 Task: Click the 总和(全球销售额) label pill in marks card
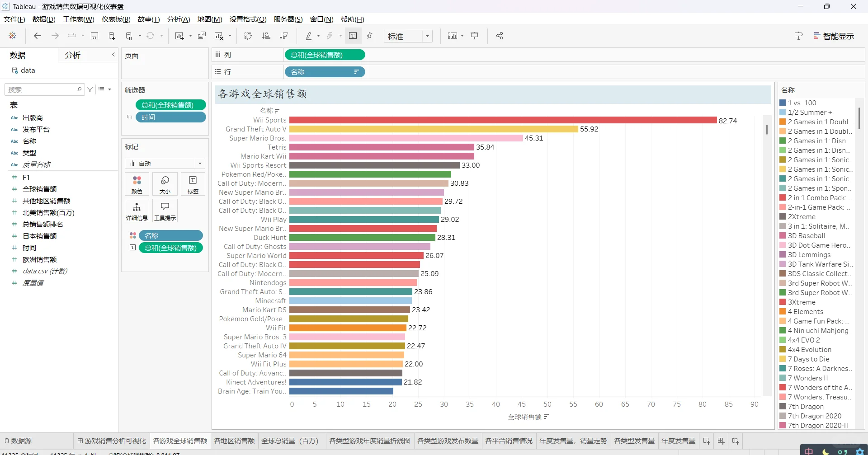[x=171, y=248]
